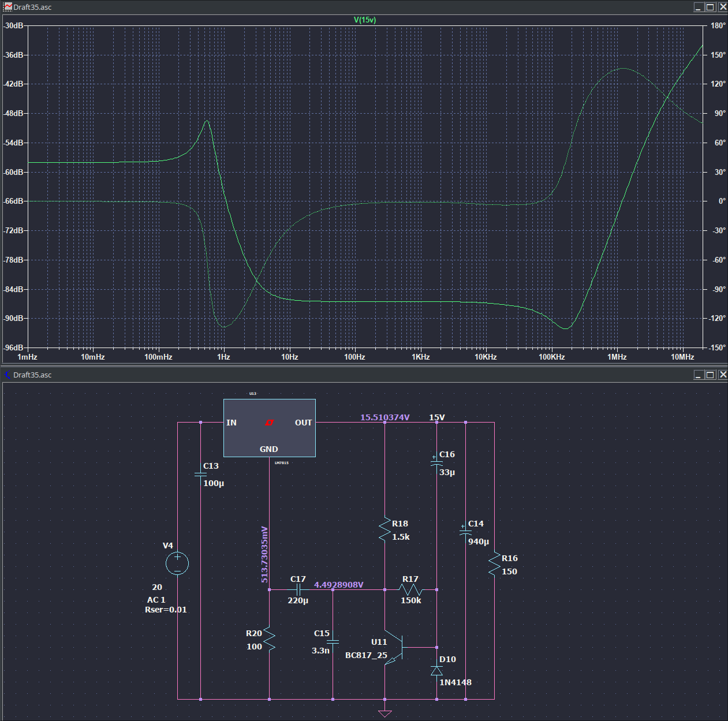Click the 940µ value of C14
The image size is (728, 721).
point(479,541)
